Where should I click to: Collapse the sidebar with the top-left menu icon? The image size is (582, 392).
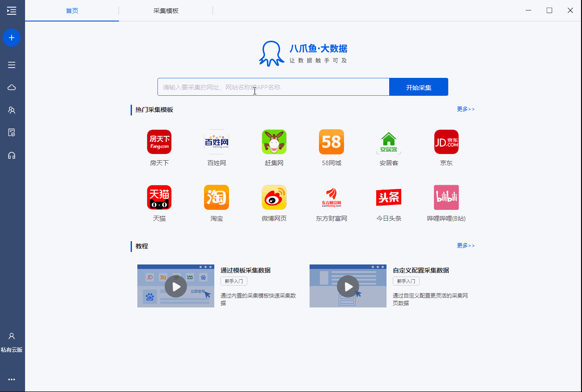click(12, 11)
